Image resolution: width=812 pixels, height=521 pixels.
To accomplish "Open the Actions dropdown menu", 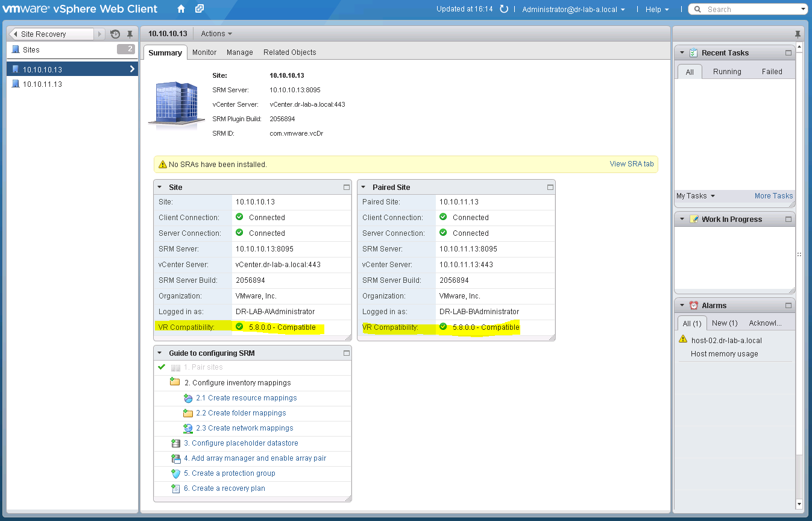I will click(216, 34).
